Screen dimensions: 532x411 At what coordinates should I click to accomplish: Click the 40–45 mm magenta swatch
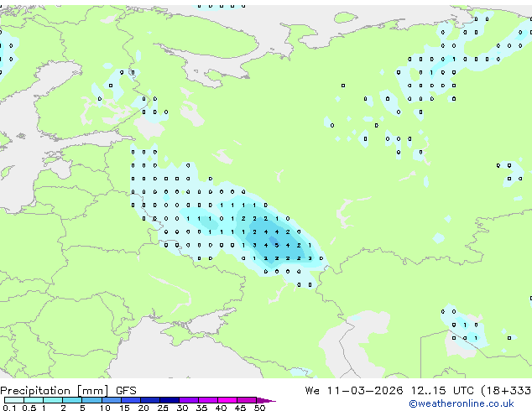227,400
